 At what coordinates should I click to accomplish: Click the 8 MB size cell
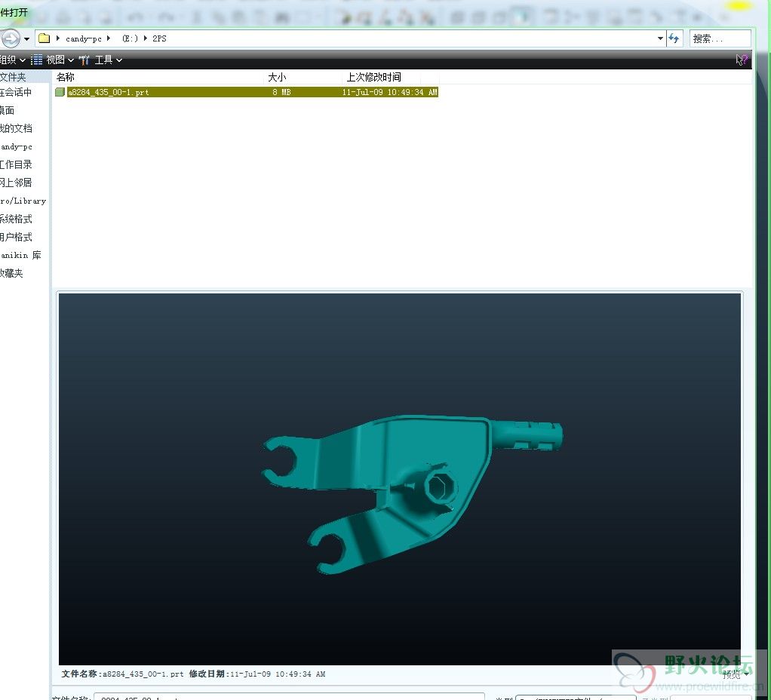[281, 92]
